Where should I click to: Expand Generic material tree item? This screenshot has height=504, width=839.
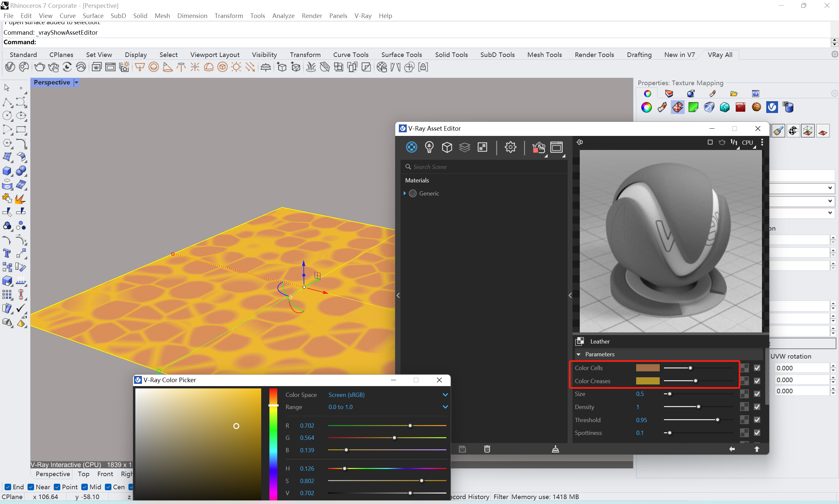404,193
